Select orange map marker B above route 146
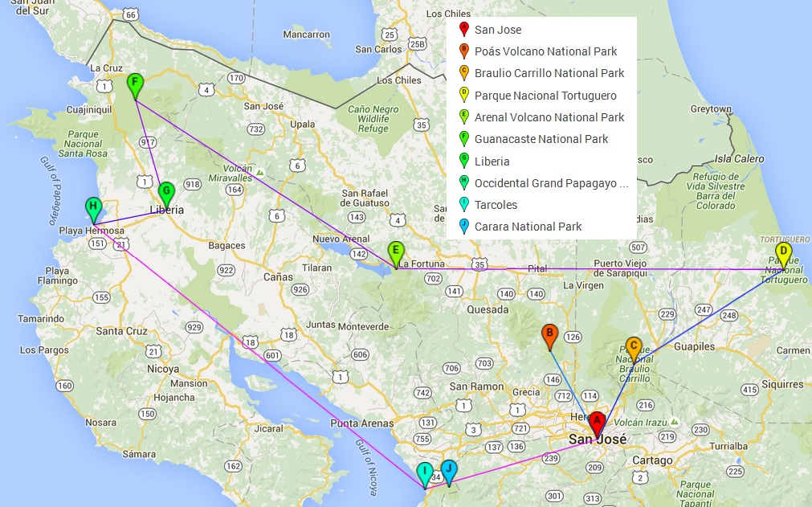812x507 pixels. pyautogui.click(x=549, y=337)
